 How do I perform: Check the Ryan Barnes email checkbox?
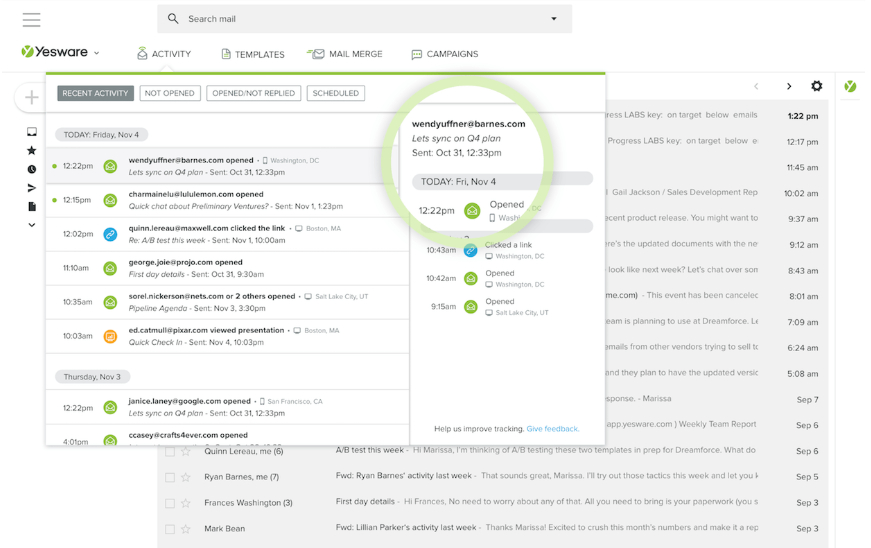click(x=170, y=477)
